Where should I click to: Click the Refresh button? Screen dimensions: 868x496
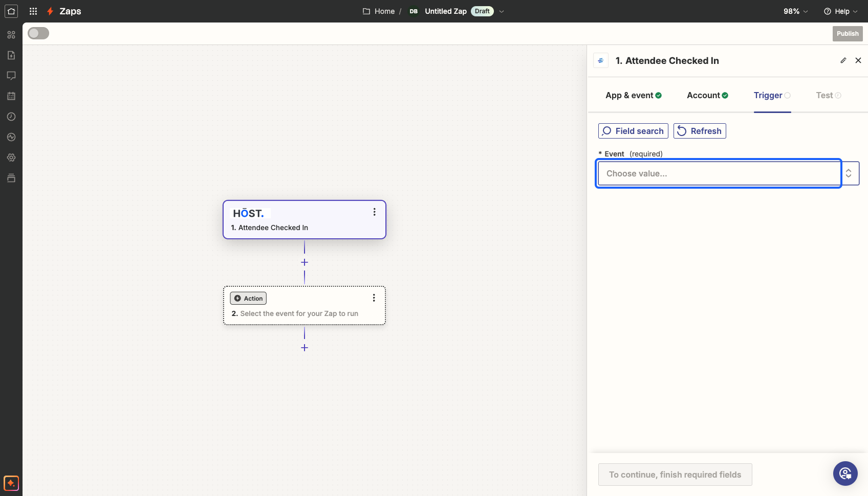(700, 131)
